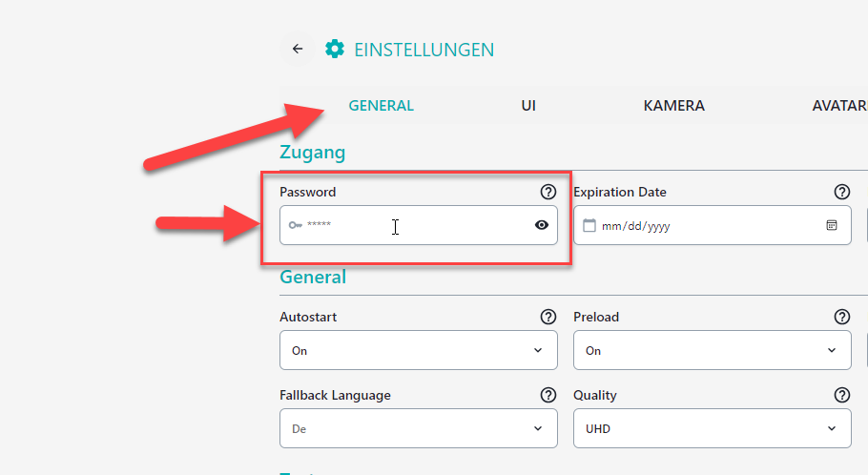Viewport: 868px width, 475px height.
Task: Open the Fallback Language dropdown
Action: [x=419, y=428]
